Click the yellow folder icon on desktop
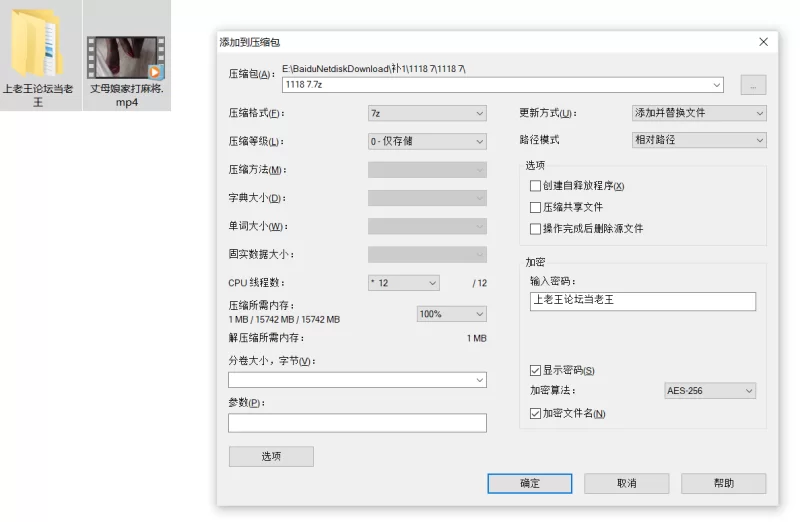Screen dimensions: 800x522 [37, 42]
